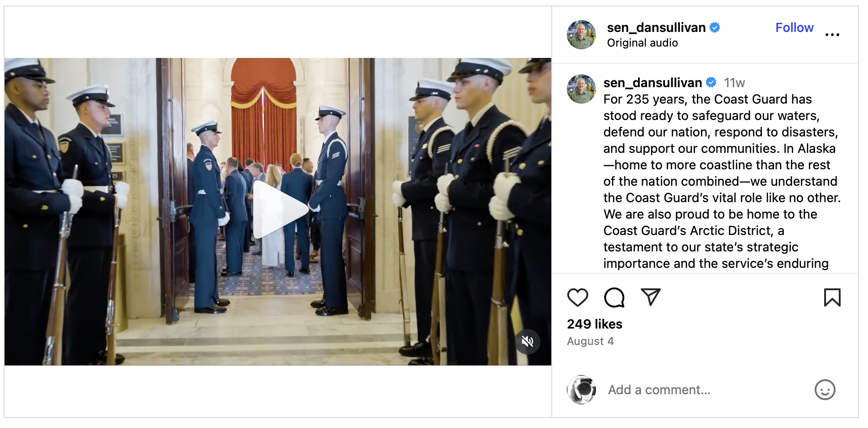The image size is (868, 428).
Task: View the 249 likes list
Action: 594,324
